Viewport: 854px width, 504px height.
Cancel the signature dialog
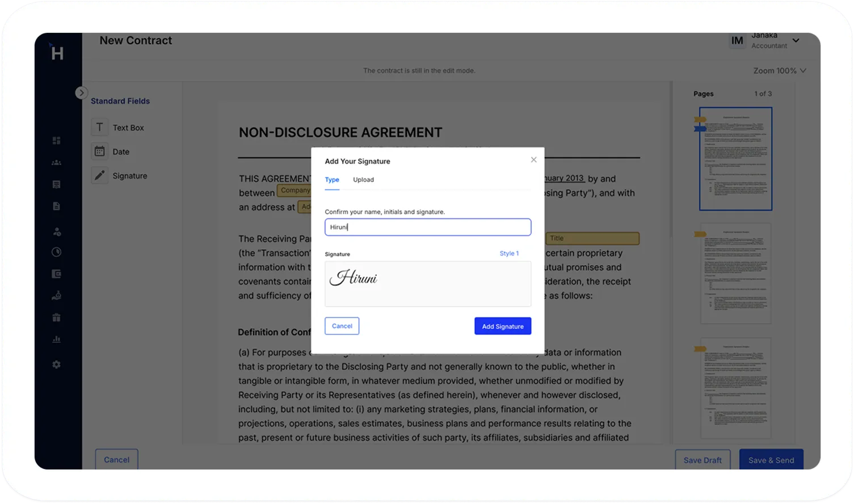click(342, 326)
